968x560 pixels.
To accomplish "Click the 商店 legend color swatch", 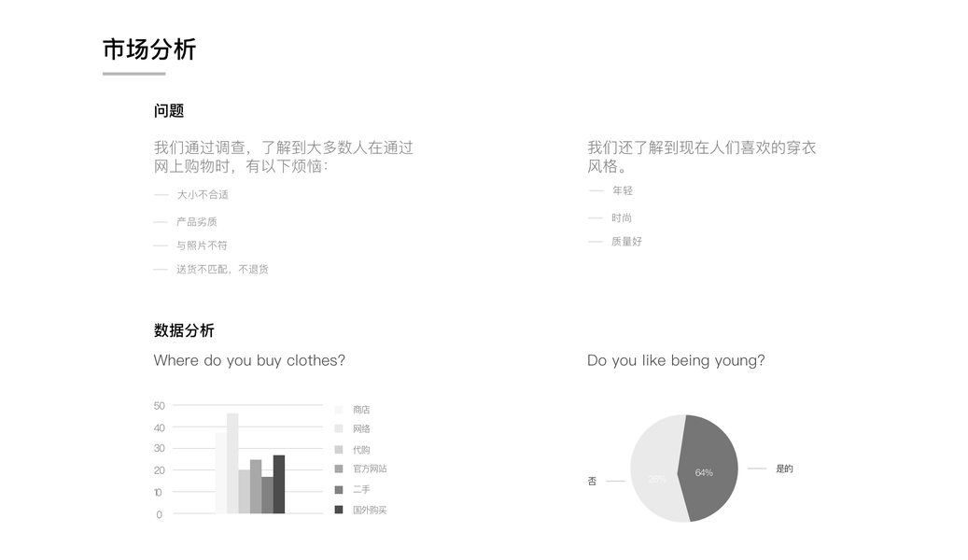I will click(x=339, y=410).
